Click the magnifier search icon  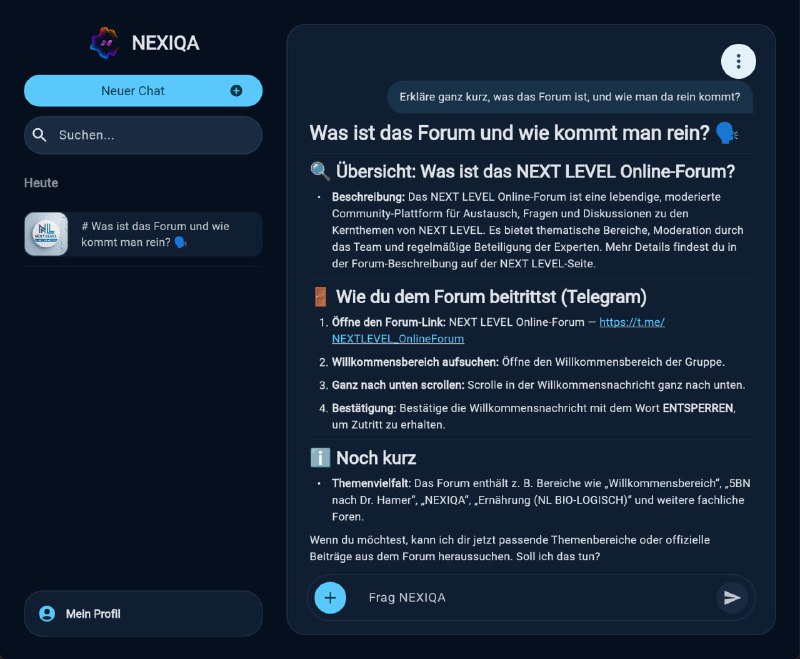point(39,135)
